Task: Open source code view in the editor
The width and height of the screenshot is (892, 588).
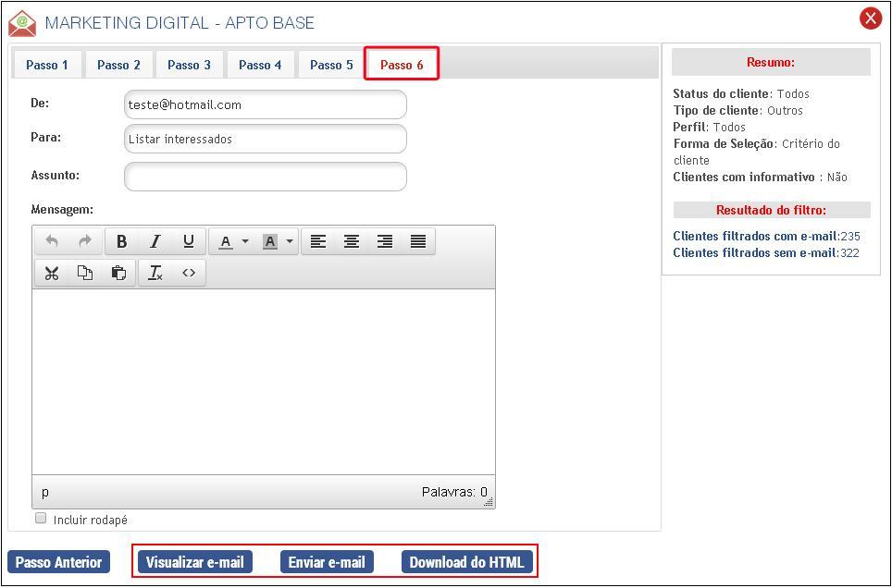Action: click(x=189, y=273)
